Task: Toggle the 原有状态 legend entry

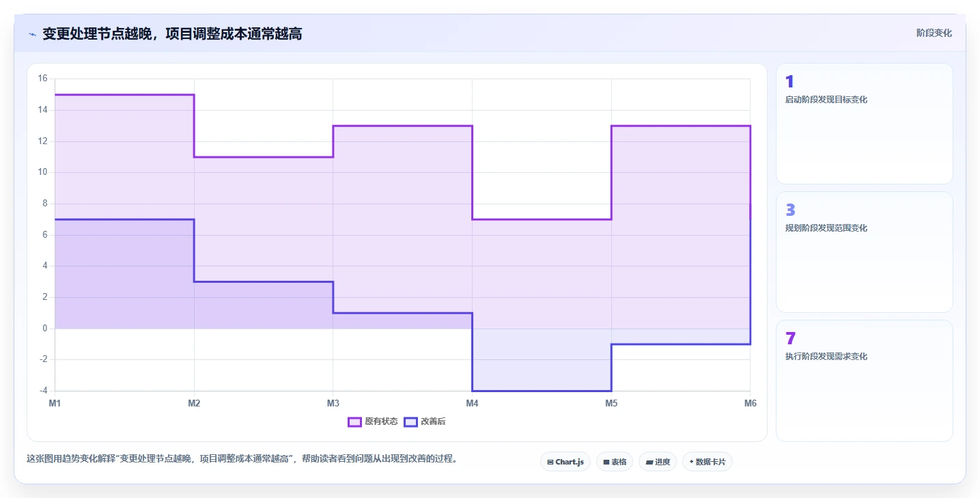Action: [x=373, y=421]
